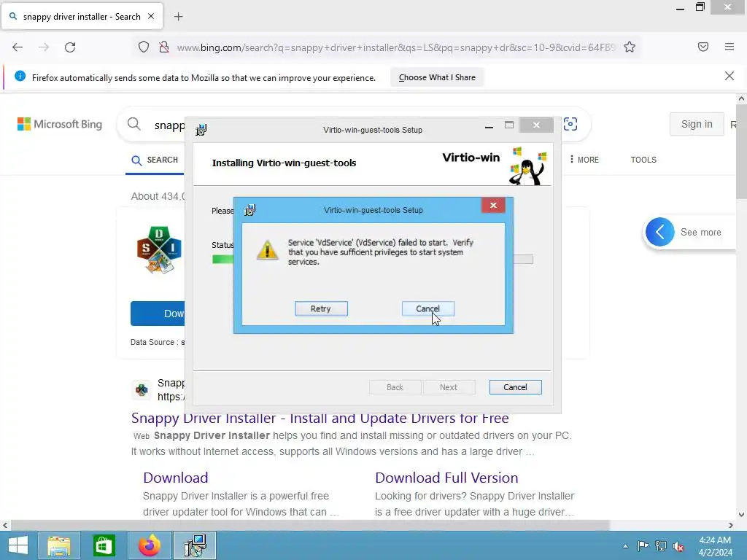Open the Download sublink
Image resolution: width=747 pixels, height=560 pixels.
pyautogui.click(x=175, y=478)
